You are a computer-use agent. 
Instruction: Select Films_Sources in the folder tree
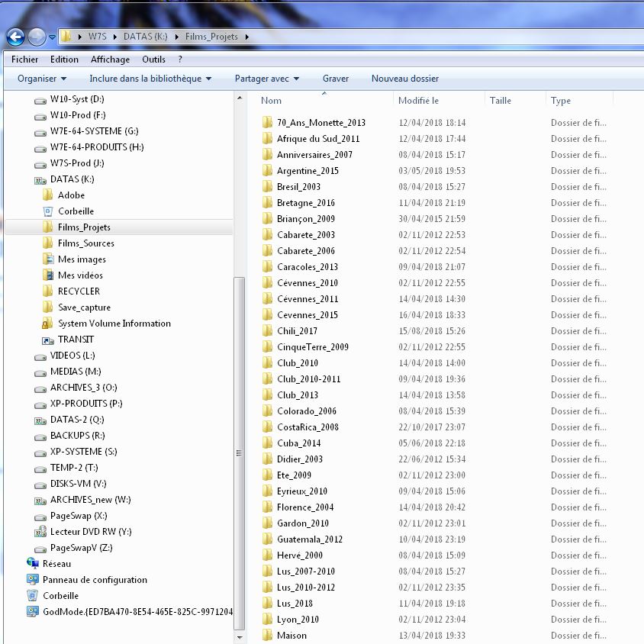pyautogui.click(x=85, y=243)
